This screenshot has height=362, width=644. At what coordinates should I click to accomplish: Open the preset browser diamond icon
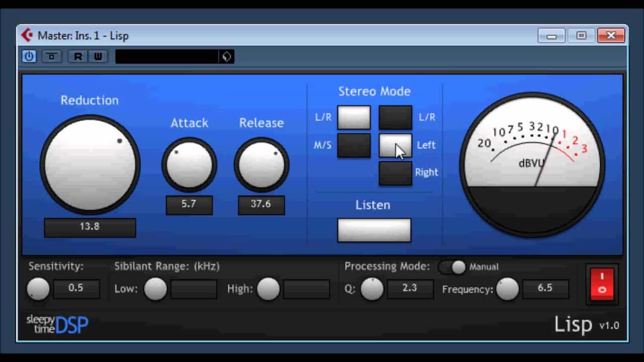226,56
